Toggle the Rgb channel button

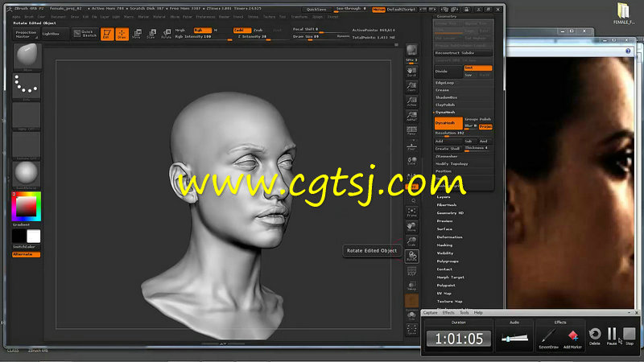click(202, 30)
